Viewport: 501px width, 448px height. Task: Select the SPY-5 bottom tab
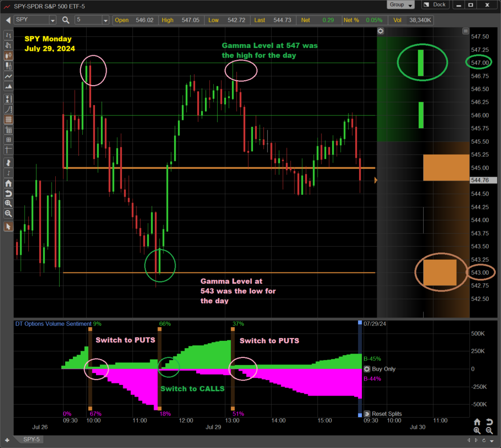pos(31,440)
